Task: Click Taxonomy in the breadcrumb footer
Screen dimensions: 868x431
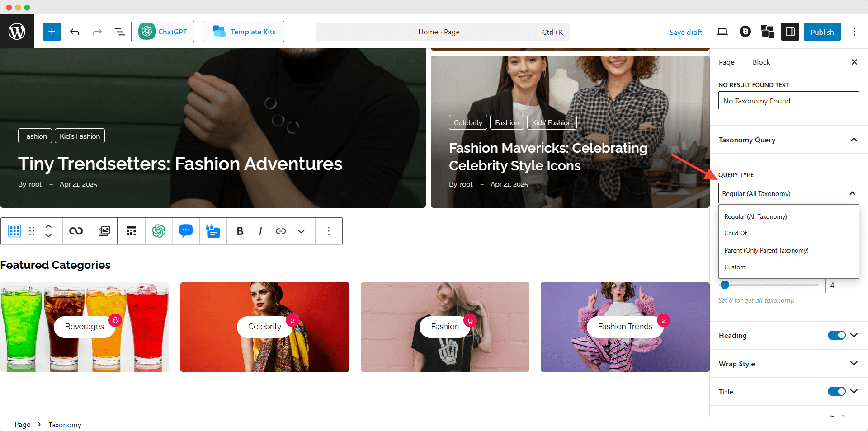Action: pyautogui.click(x=65, y=425)
